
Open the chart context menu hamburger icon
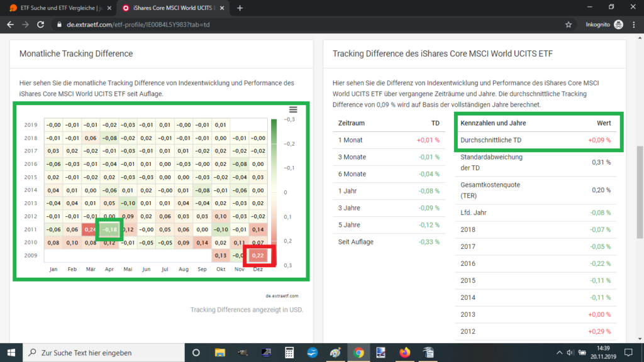pos(293,109)
